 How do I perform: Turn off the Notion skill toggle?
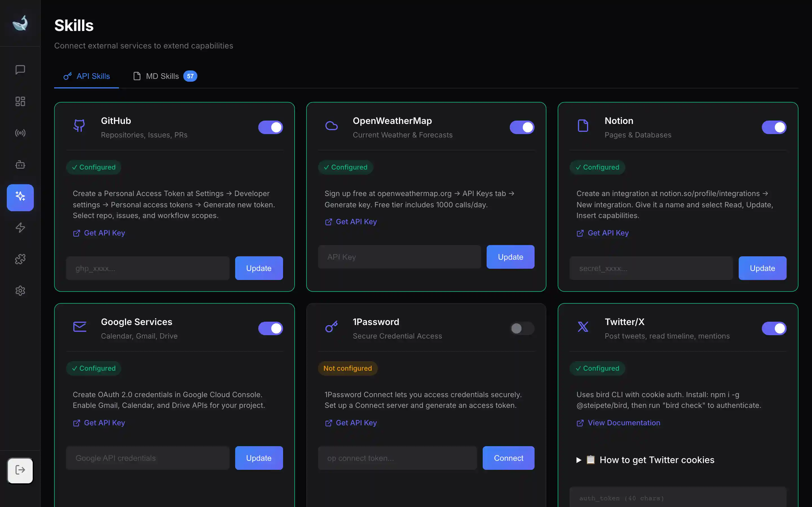coord(774,127)
